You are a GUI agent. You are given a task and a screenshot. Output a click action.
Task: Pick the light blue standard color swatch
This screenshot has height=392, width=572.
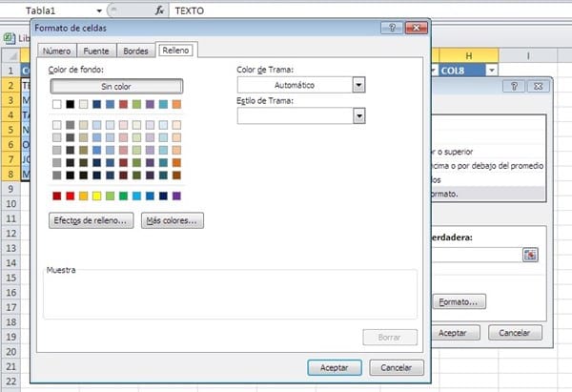(136, 196)
